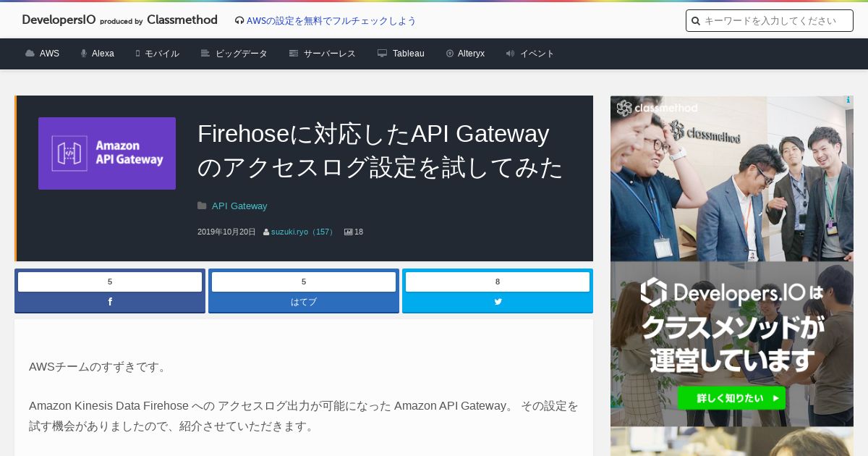Image resolution: width=868 pixels, height=456 pixels.
Task: Click the 詳しく知りたい green ad button
Action: click(x=731, y=398)
